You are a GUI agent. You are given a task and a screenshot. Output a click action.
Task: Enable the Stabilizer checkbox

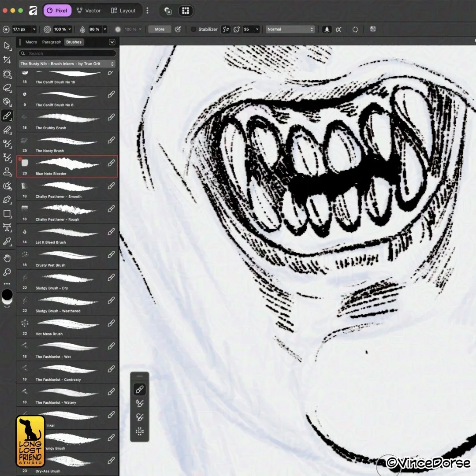[193, 30]
